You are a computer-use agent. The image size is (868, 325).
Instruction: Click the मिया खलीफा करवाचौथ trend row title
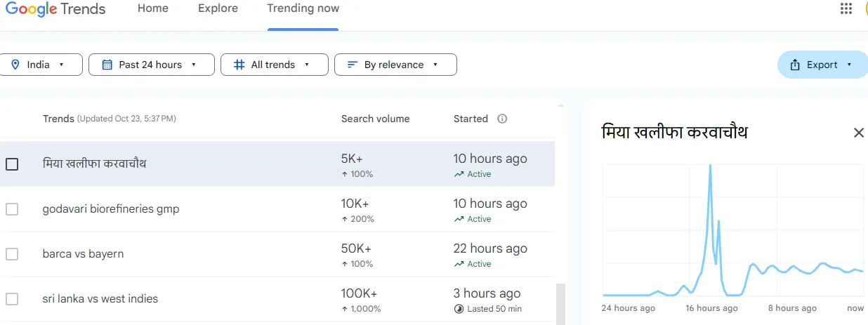tap(95, 164)
